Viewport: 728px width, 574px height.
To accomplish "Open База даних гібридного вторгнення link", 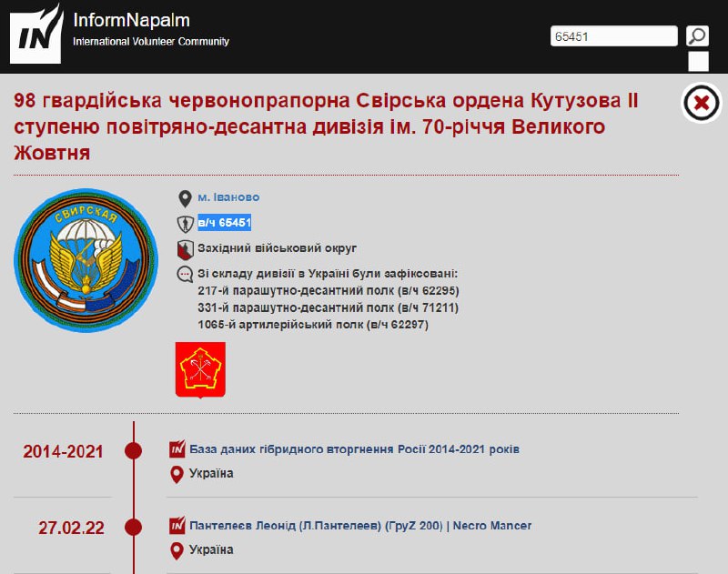I will 354,449.
